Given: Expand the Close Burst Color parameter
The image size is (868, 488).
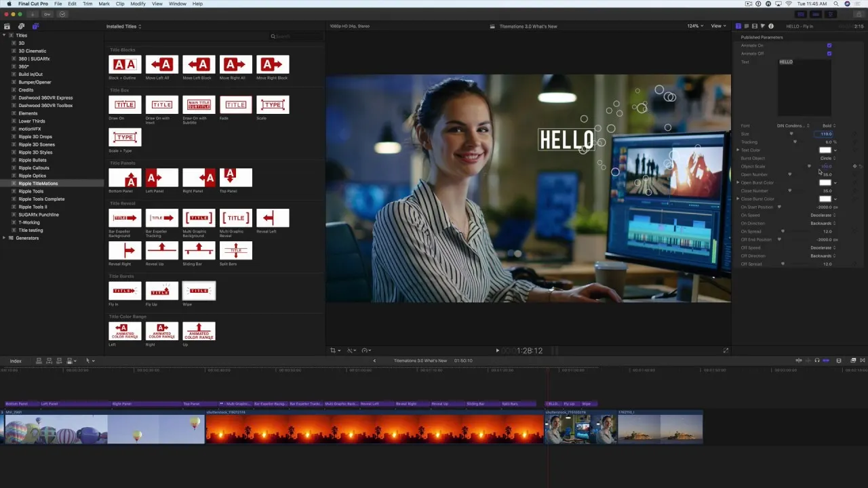Looking at the screenshot, I should (x=738, y=199).
